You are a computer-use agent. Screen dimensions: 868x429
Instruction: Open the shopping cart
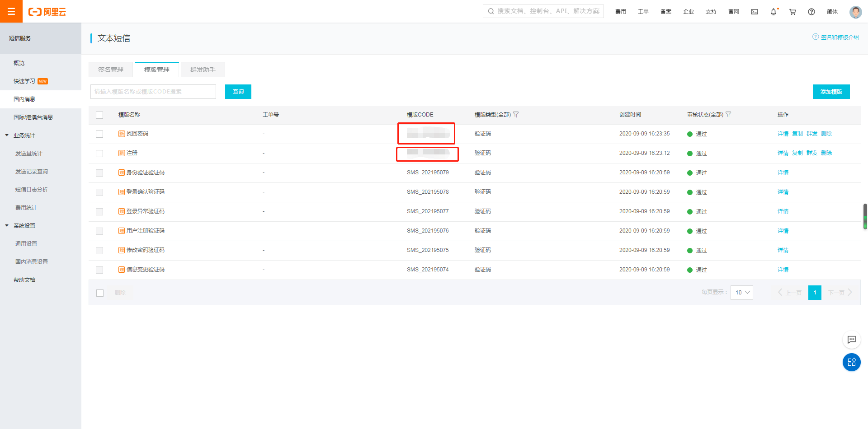pyautogui.click(x=793, y=12)
